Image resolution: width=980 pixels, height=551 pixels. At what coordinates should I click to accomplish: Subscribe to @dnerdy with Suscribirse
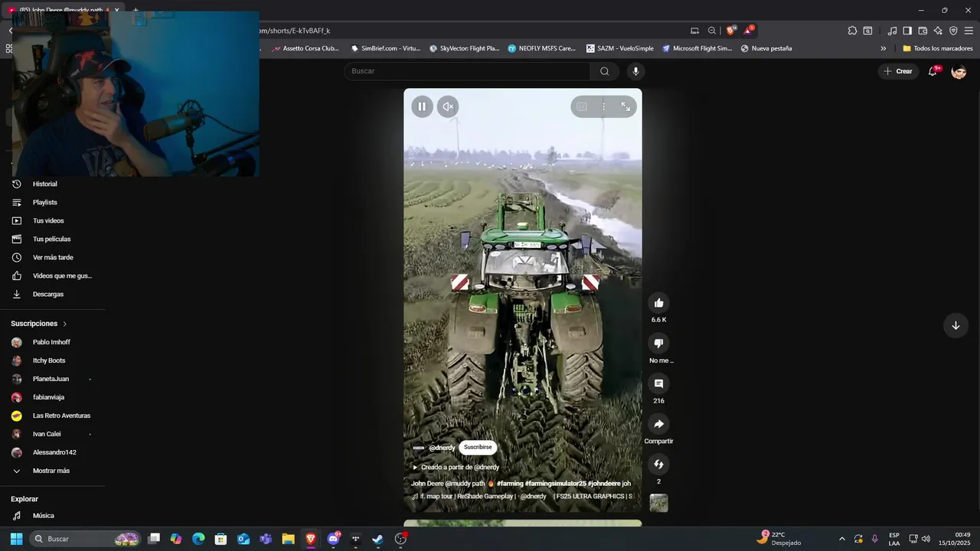pyautogui.click(x=478, y=448)
